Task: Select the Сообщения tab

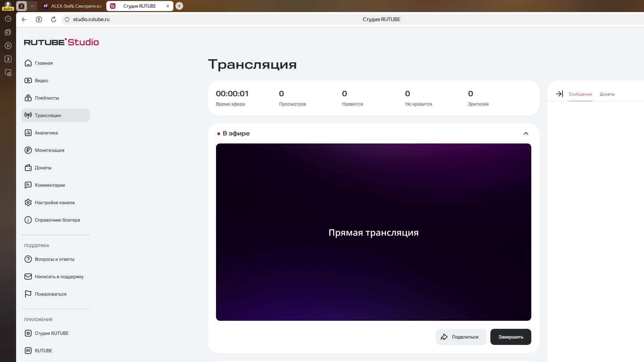Action: point(580,94)
